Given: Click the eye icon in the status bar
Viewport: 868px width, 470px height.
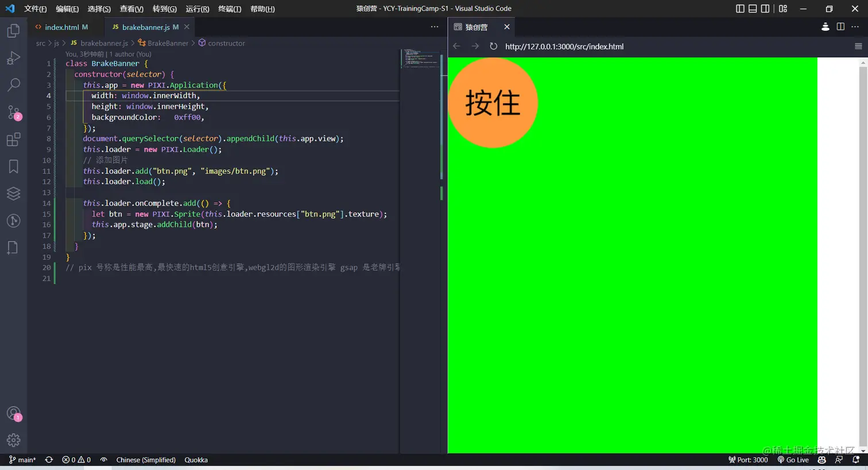Looking at the screenshot, I should pyautogui.click(x=103, y=460).
